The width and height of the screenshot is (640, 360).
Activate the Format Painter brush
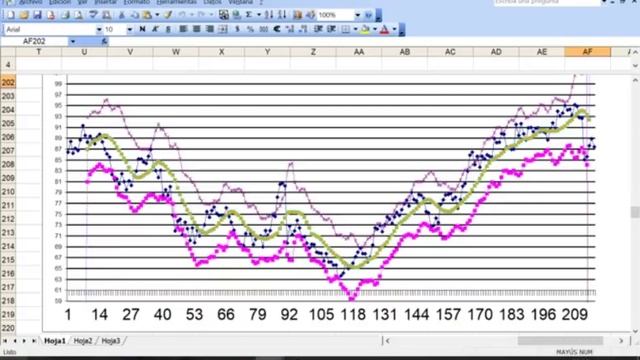click(x=168, y=15)
